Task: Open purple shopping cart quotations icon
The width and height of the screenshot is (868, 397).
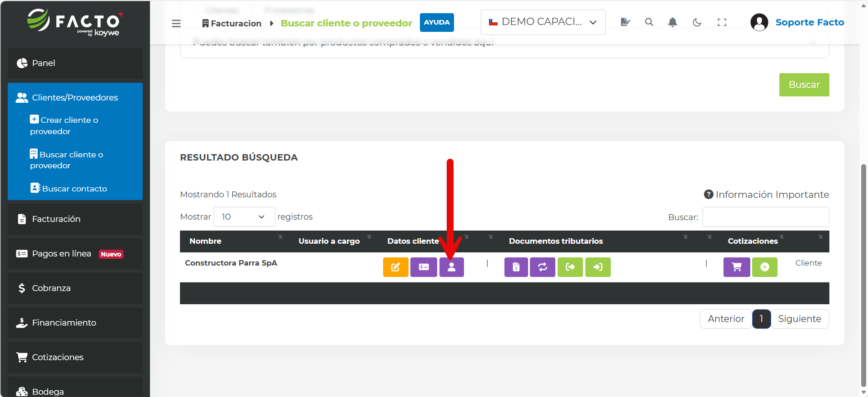Action: (737, 267)
